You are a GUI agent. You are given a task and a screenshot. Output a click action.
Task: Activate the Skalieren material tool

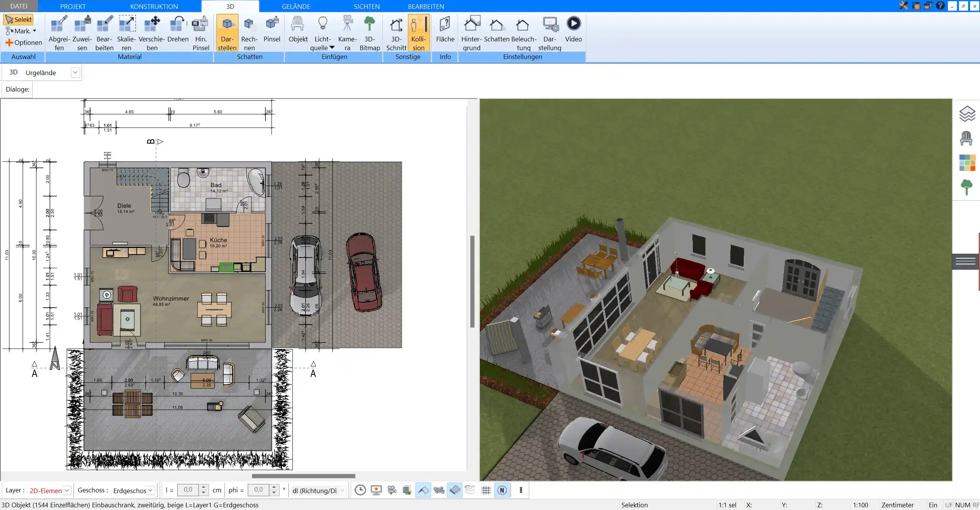(126, 33)
